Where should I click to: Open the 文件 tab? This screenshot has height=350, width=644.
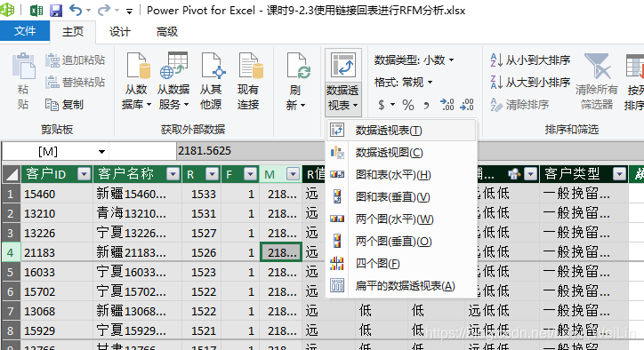click(x=25, y=31)
